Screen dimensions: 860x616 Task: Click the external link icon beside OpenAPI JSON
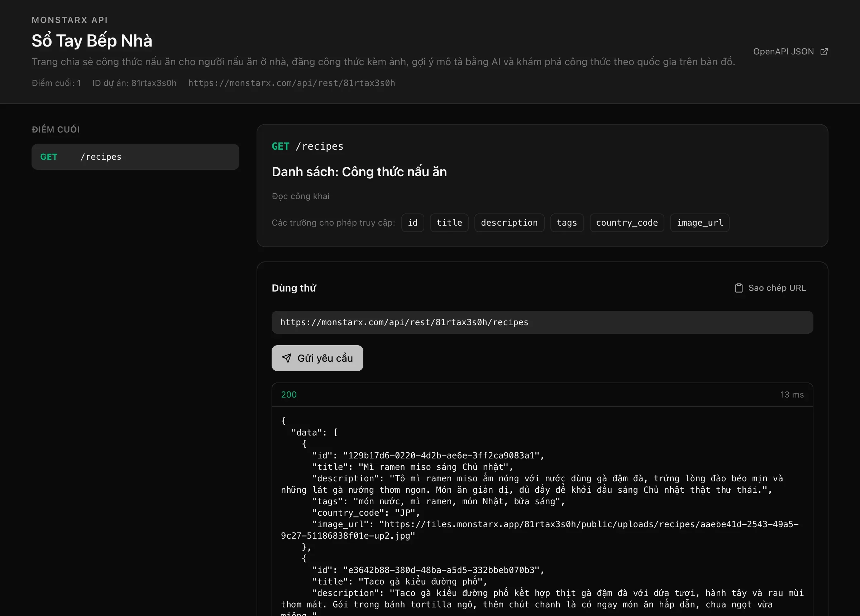coord(824,52)
